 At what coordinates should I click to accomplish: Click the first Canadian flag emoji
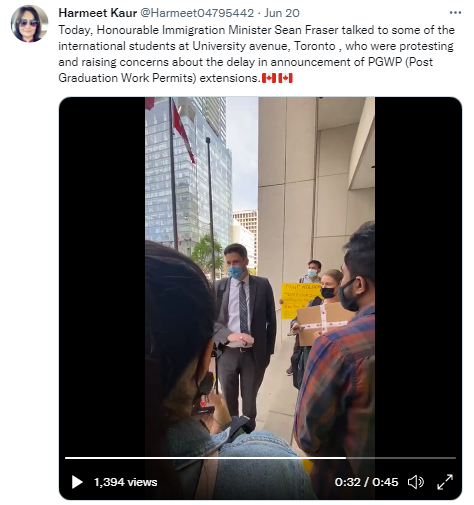(x=269, y=78)
